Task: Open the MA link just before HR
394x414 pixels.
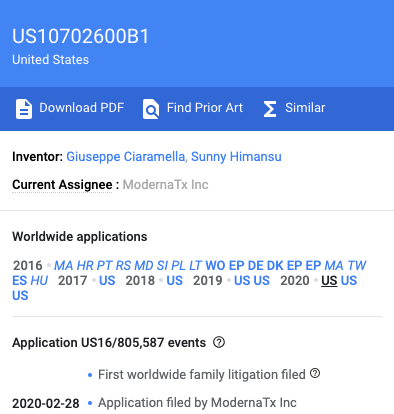Action: pyautogui.click(x=64, y=266)
